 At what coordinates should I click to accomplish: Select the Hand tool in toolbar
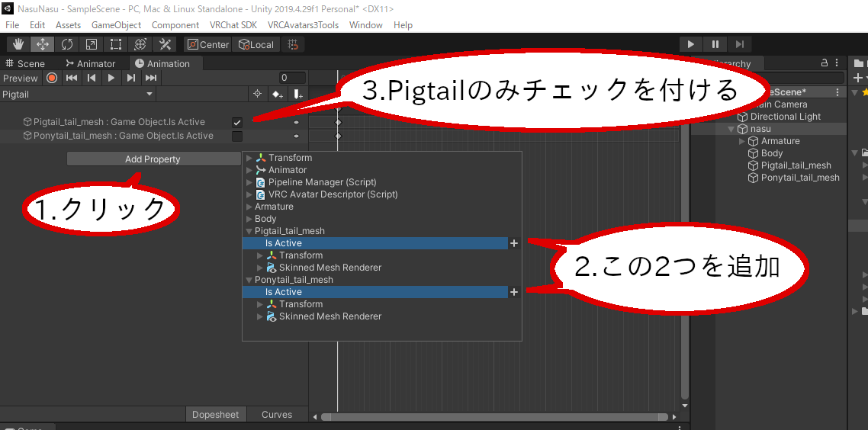(x=18, y=45)
